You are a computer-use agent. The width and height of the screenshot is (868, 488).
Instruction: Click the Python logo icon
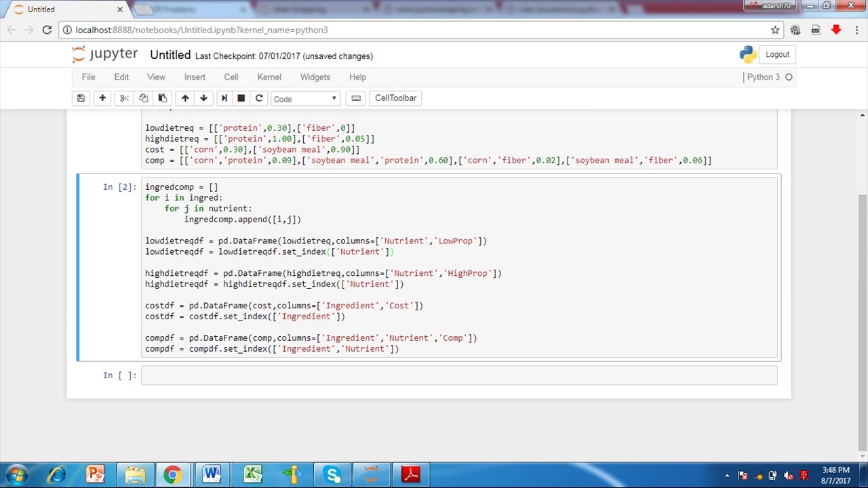click(x=748, y=55)
